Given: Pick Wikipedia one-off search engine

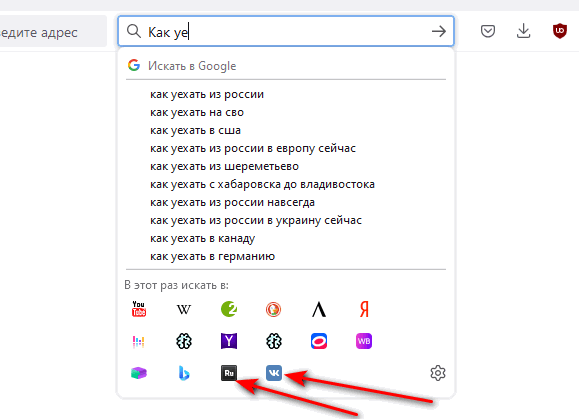Looking at the screenshot, I should point(184,309).
